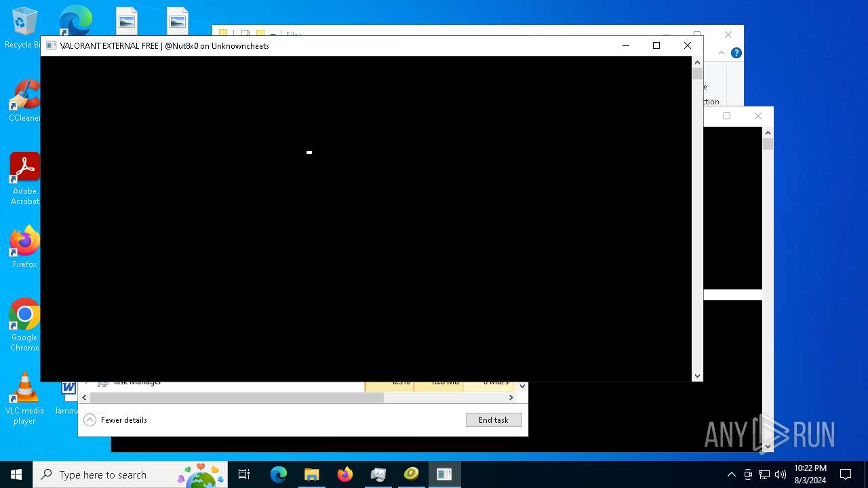Close the background File Explorer window
The width and height of the screenshot is (868, 488).
tap(728, 35)
